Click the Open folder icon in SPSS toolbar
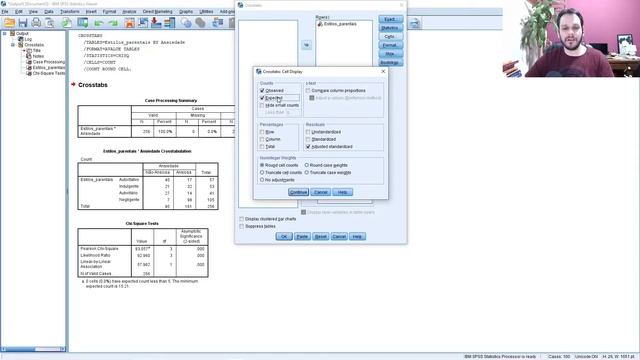 9,23
